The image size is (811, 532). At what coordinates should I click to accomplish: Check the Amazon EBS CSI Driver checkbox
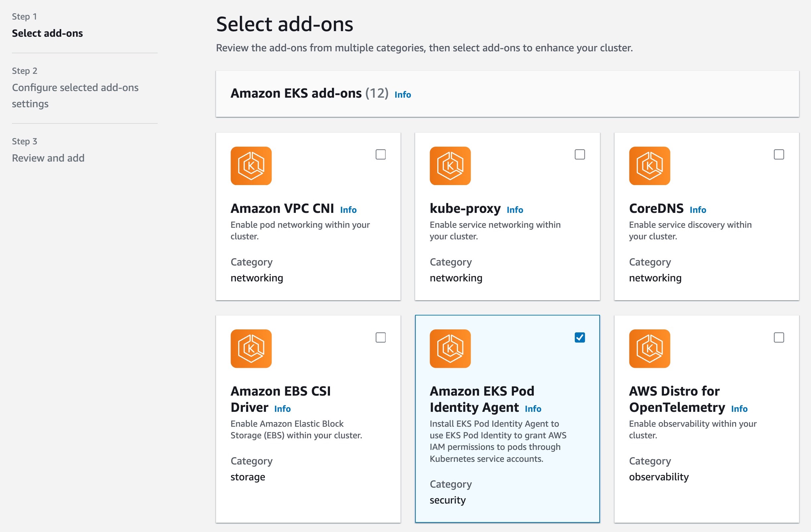(x=381, y=338)
